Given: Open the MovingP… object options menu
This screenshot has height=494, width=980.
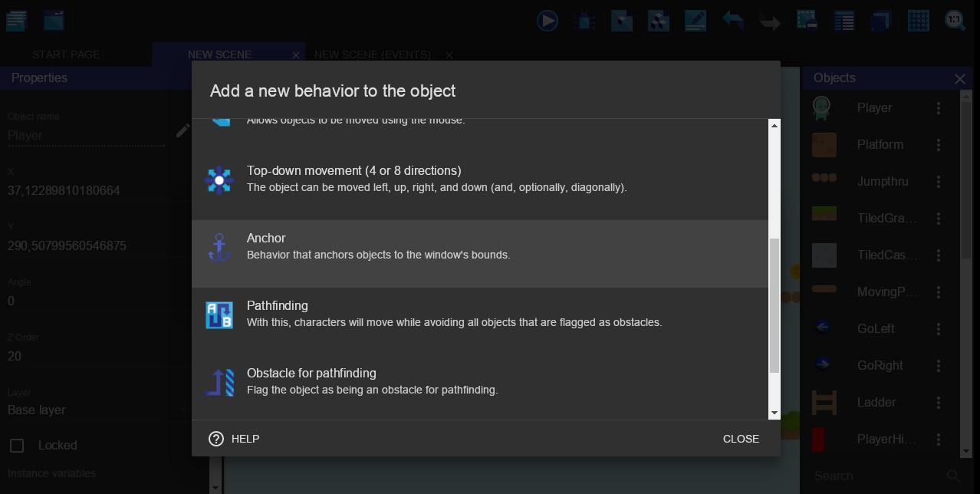Looking at the screenshot, I should [939, 292].
